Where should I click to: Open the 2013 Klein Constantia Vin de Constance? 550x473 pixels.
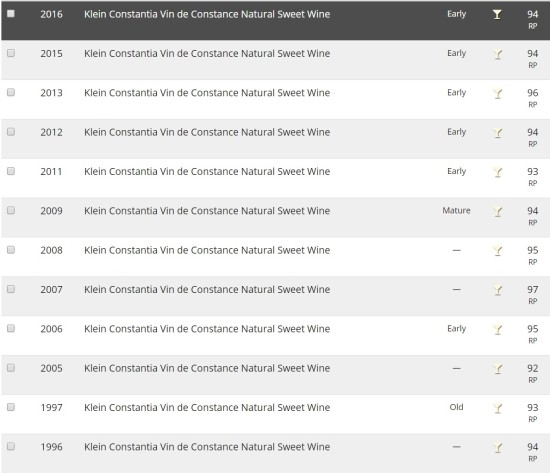tap(207, 93)
